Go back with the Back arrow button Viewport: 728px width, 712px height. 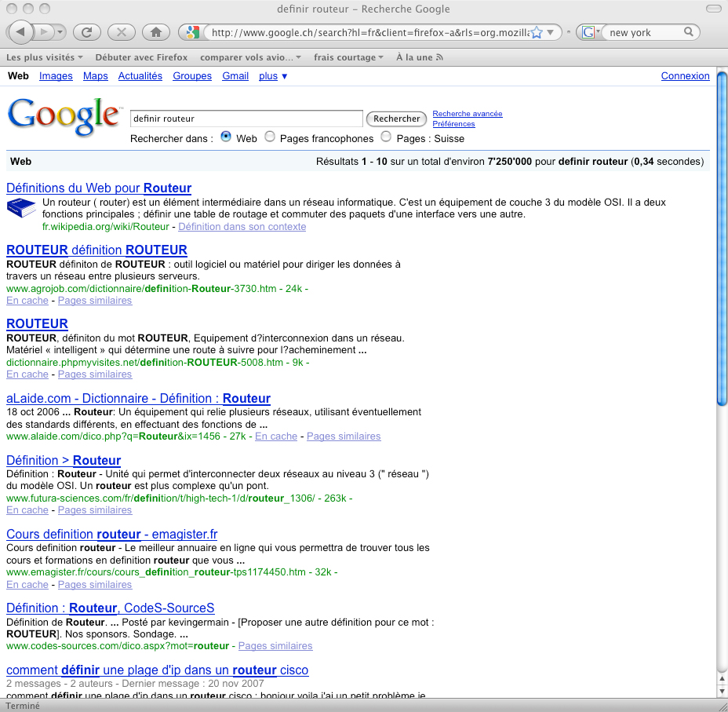[20, 32]
